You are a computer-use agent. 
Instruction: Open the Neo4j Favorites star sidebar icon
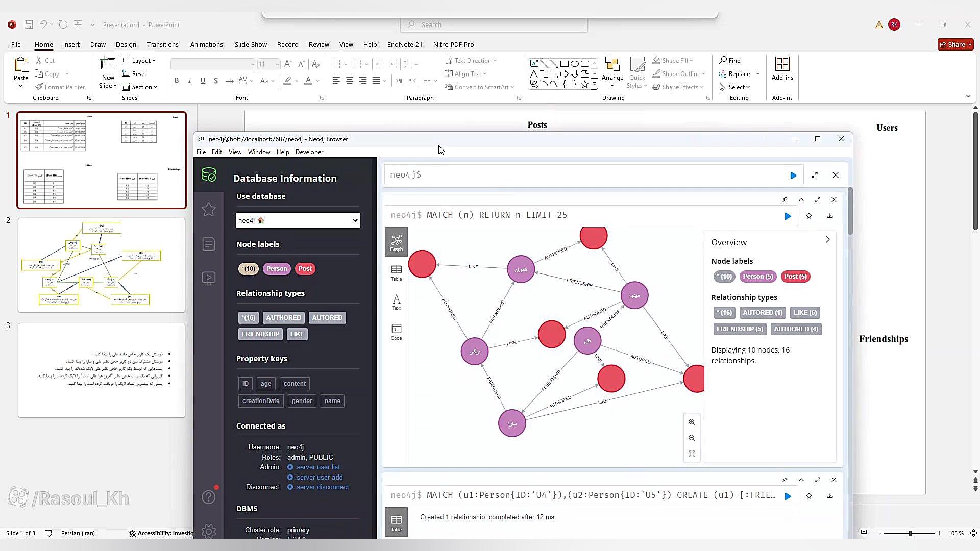(208, 209)
